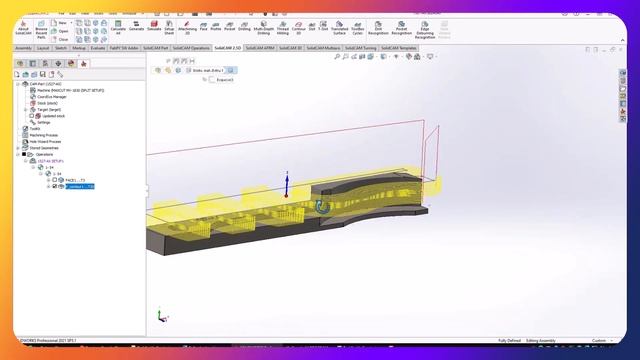
Task: Toggle checkbox in the viewport breadcrumb sub-row
Action: (212, 80)
